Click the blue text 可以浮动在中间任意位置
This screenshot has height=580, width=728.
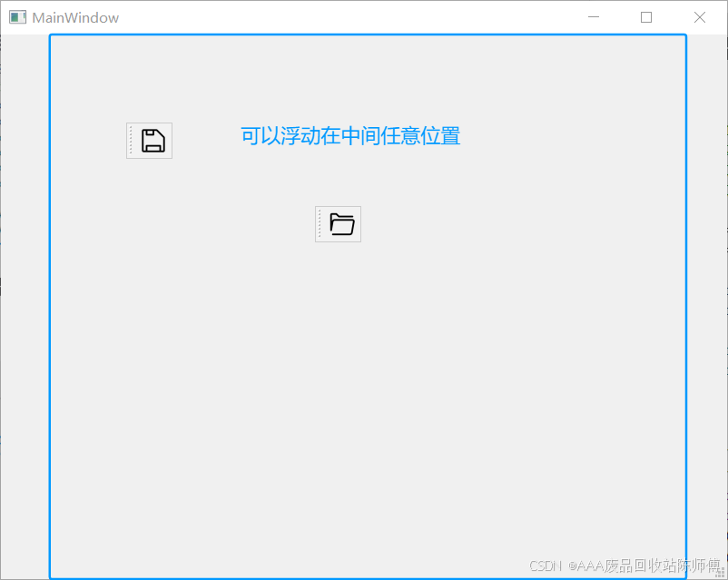pos(349,134)
